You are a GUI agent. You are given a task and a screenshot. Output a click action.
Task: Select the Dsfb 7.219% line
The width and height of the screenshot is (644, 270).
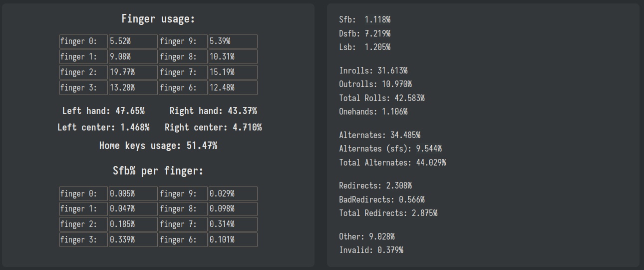point(364,33)
